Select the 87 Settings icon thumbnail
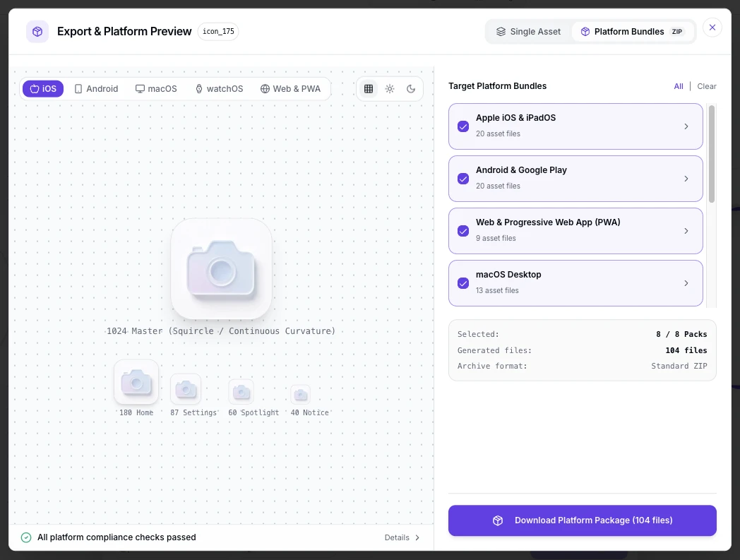 pyautogui.click(x=186, y=389)
